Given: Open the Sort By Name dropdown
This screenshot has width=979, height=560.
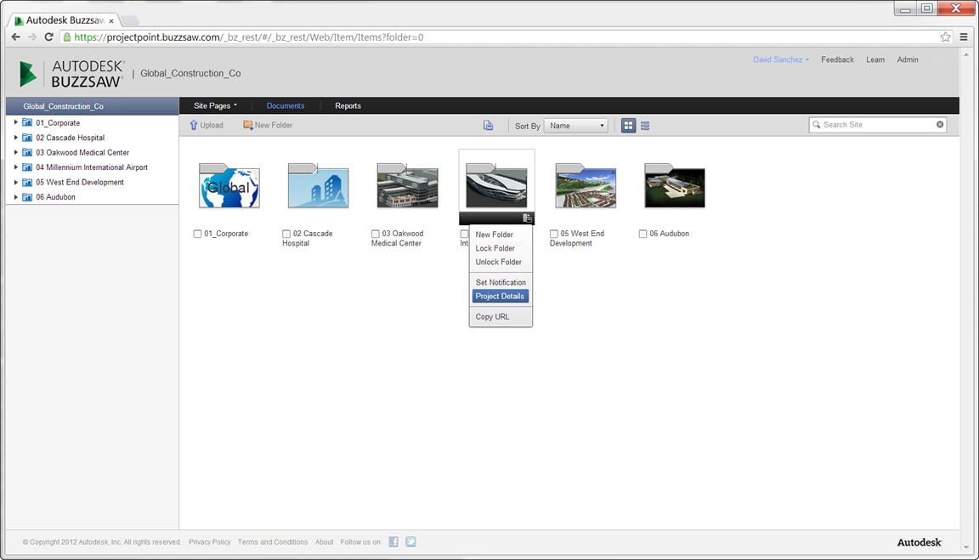Looking at the screenshot, I should tap(575, 126).
